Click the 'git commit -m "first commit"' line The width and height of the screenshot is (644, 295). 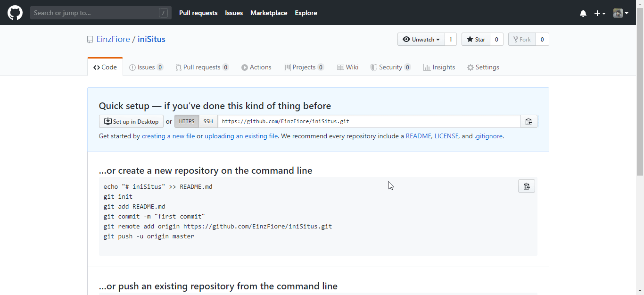click(154, 216)
